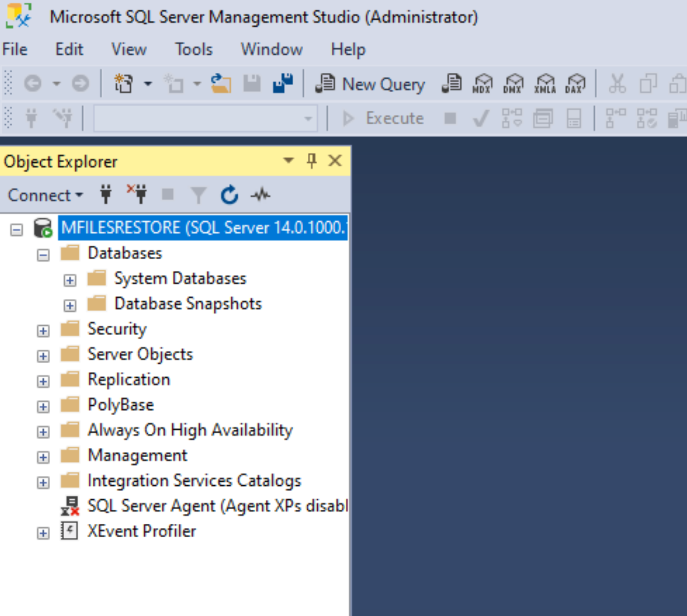Click the Parse checkmark icon
The height and width of the screenshot is (616, 687).
click(x=481, y=118)
